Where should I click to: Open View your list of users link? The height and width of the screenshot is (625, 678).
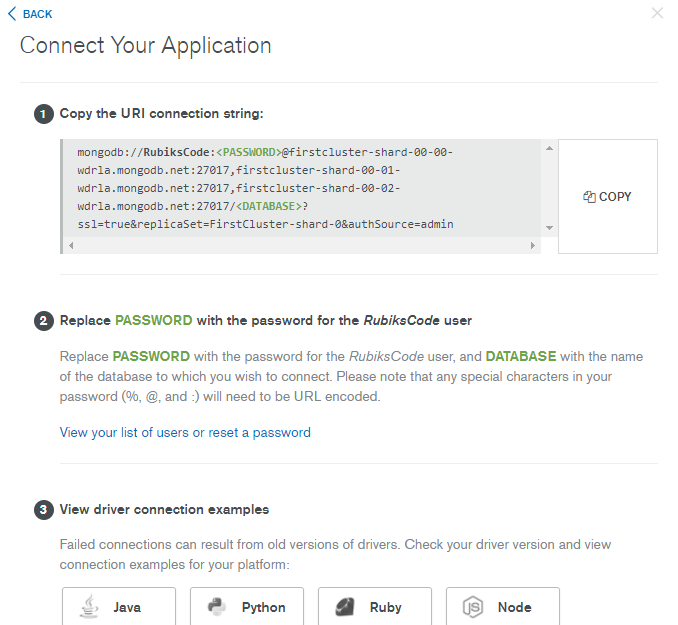(185, 433)
